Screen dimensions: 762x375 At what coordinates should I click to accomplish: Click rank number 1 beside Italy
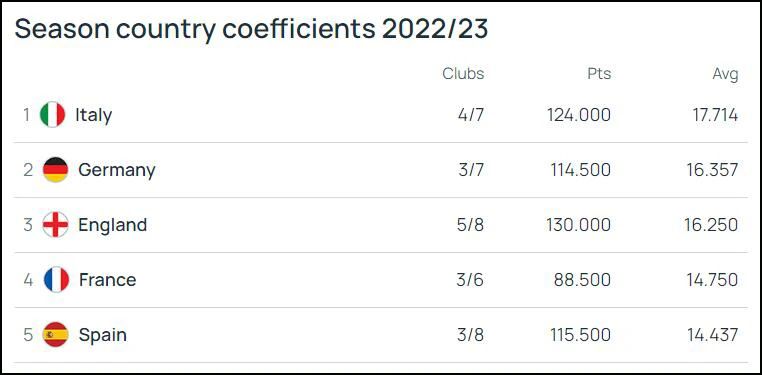(x=27, y=115)
